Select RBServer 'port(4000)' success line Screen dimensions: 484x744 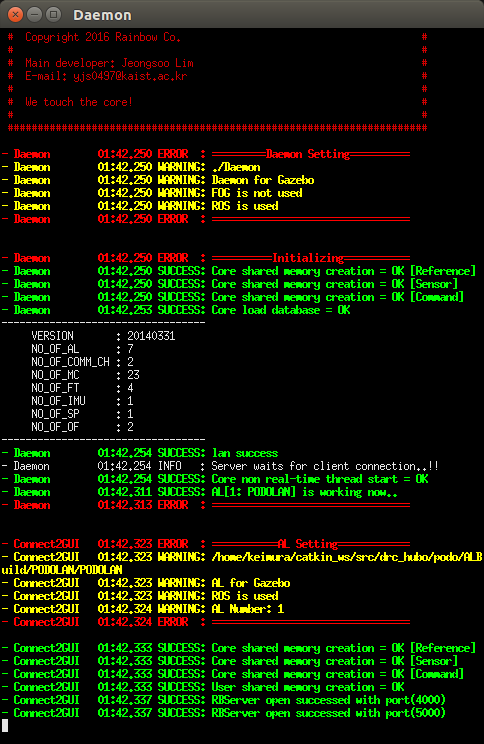[223, 700]
